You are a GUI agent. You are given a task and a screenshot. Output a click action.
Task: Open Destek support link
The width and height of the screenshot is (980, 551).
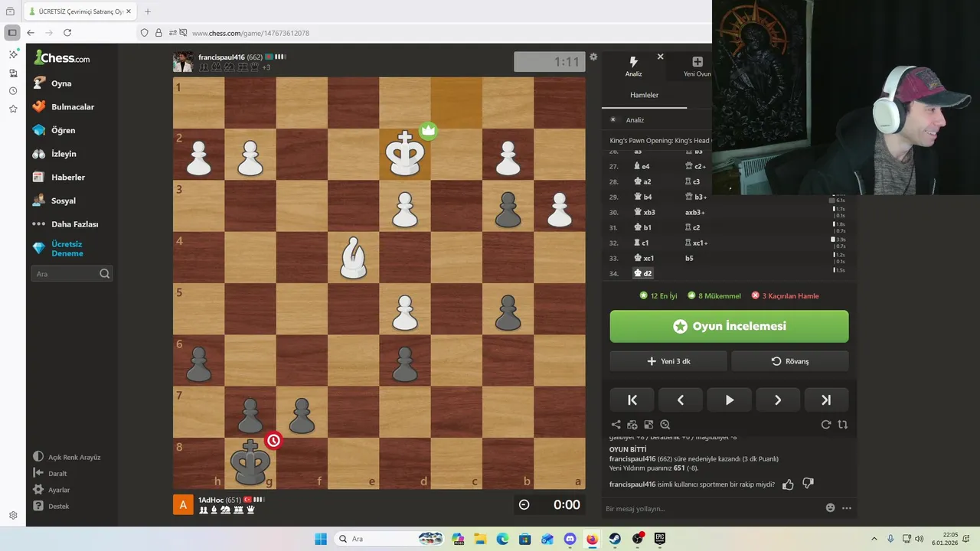click(x=51, y=506)
